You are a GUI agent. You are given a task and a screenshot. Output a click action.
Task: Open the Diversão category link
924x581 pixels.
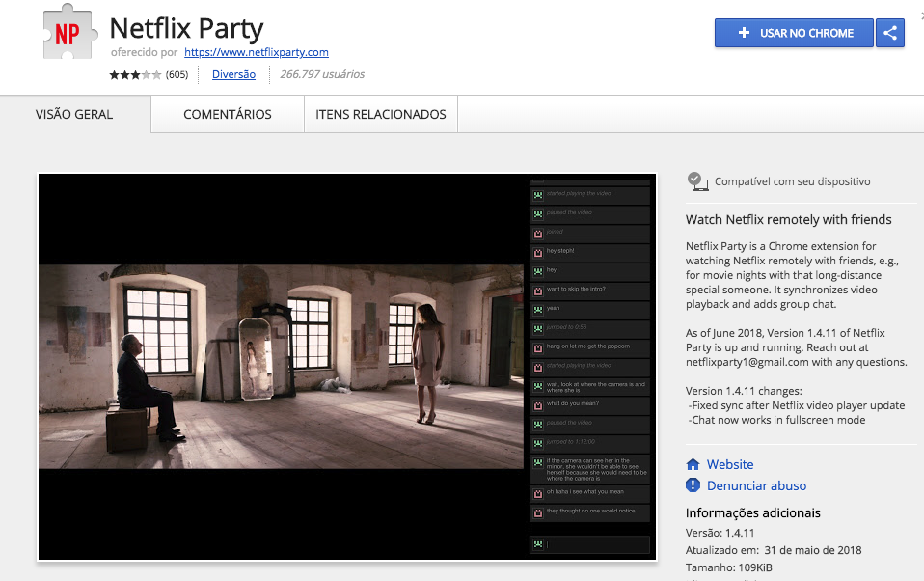(x=233, y=74)
